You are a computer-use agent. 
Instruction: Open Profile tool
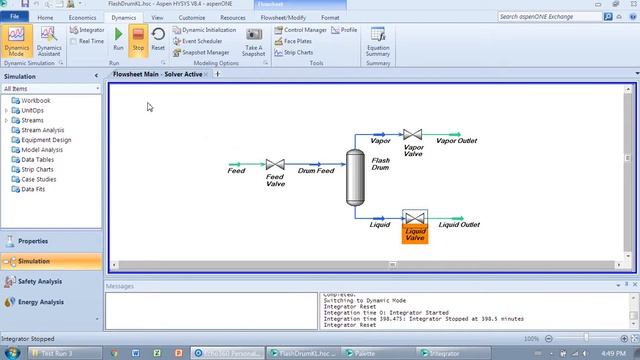pos(344,30)
